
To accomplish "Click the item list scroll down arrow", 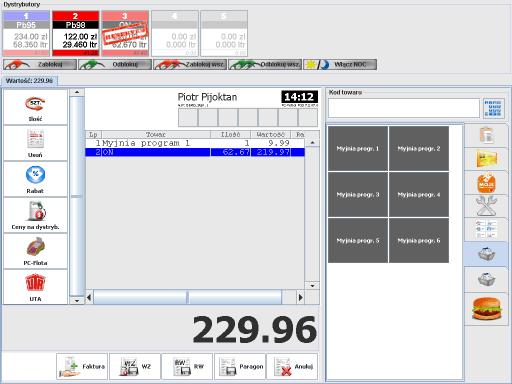I will [312, 286].
